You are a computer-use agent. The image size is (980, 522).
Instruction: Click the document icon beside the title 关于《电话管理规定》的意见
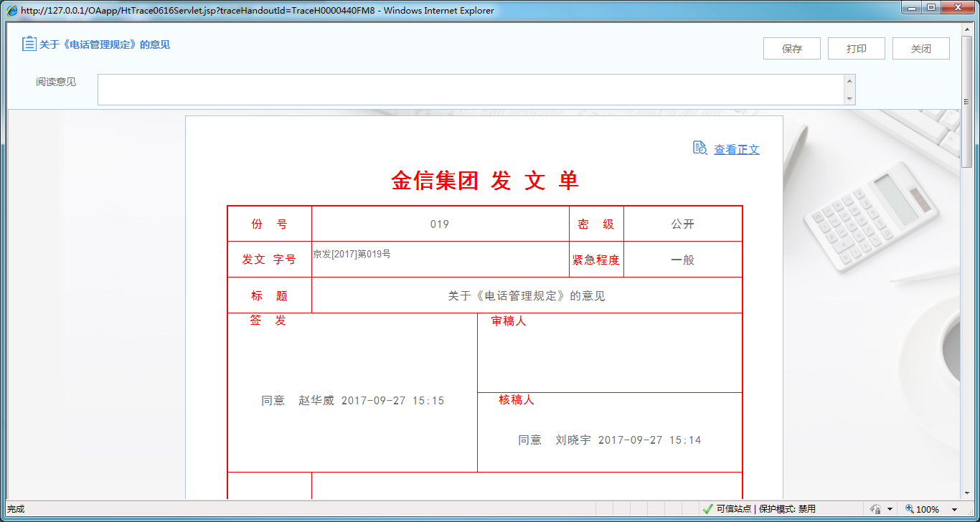[28, 44]
